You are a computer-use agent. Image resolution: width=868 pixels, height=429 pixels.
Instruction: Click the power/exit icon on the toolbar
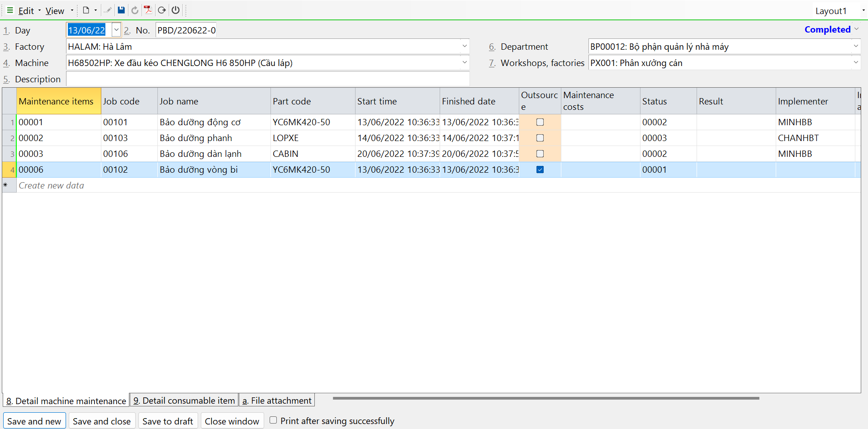(175, 10)
